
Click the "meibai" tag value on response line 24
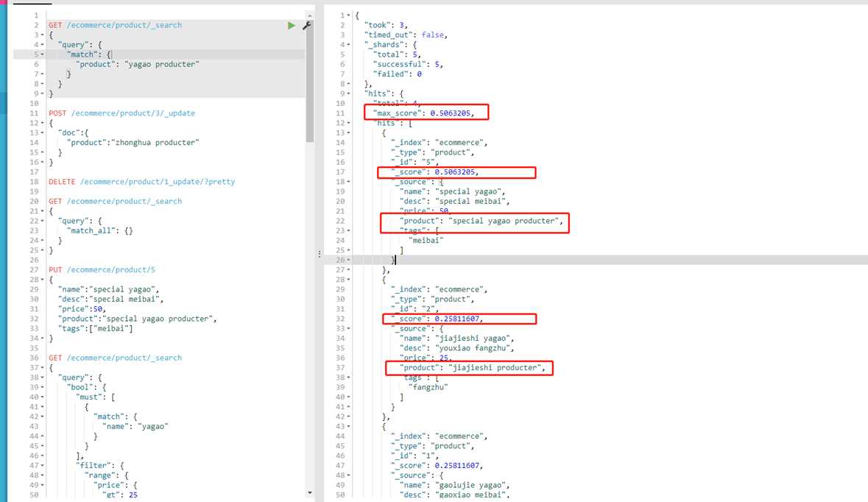(x=426, y=241)
